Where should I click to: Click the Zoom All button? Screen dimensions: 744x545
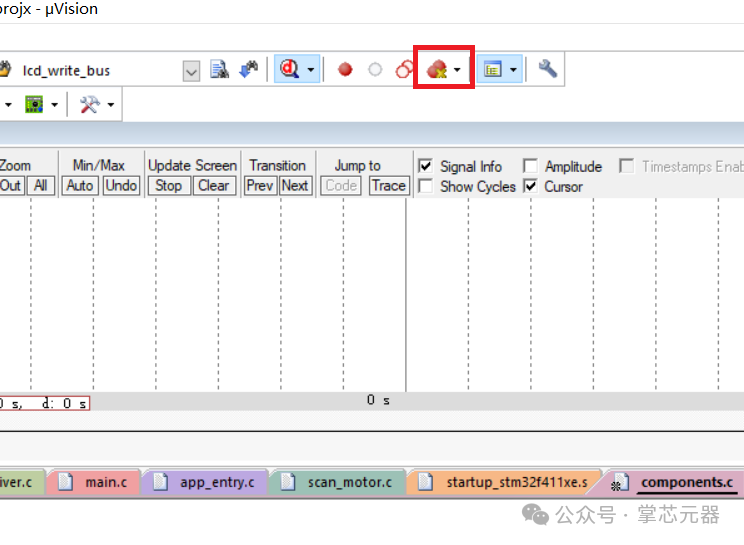click(40, 185)
